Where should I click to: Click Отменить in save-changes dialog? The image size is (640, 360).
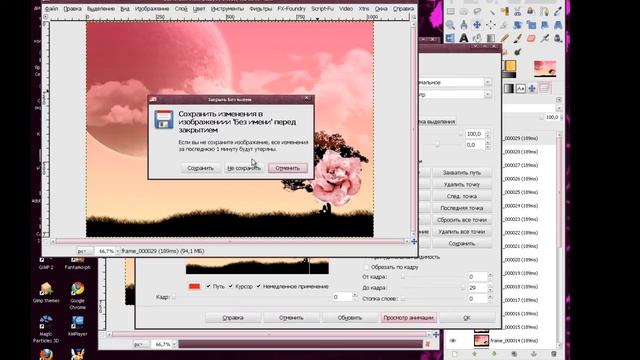[287, 168]
